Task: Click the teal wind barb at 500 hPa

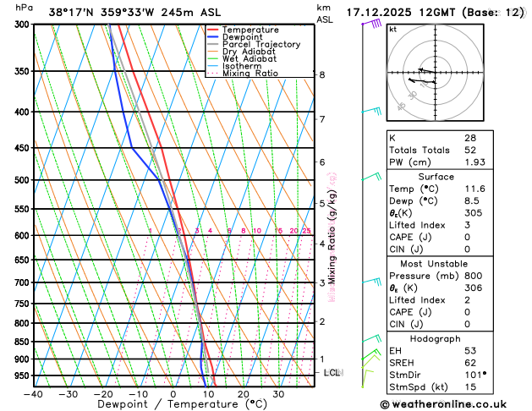Action: point(371,177)
